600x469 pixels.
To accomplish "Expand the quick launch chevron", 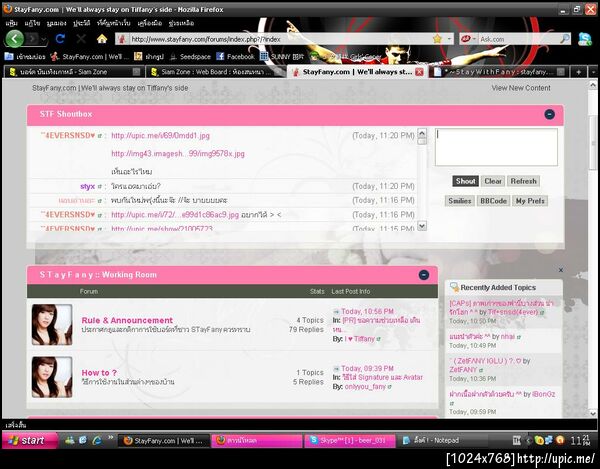I will click(x=111, y=437).
